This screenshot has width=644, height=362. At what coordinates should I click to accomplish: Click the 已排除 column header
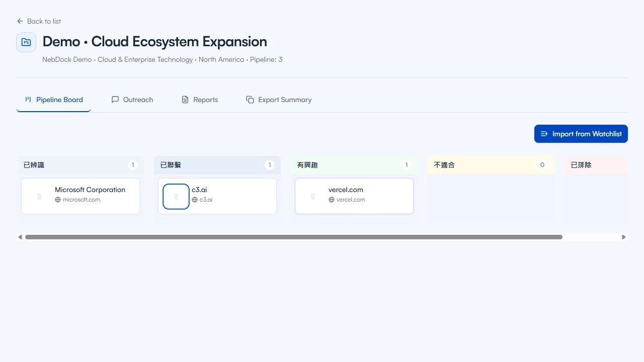click(596, 165)
